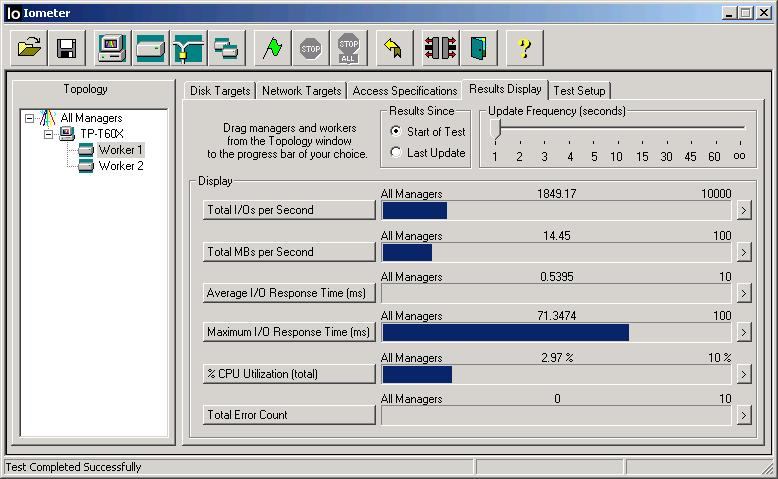The width and height of the screenshot is (778, 479).
Task: Add a new network worker icon
Action: 189,48
